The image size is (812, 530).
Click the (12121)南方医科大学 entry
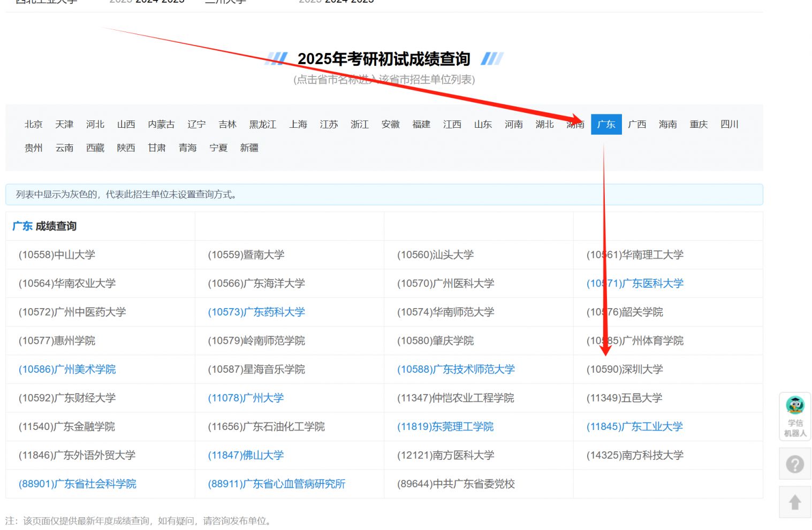pyautogui.click(x=446, y=455)
